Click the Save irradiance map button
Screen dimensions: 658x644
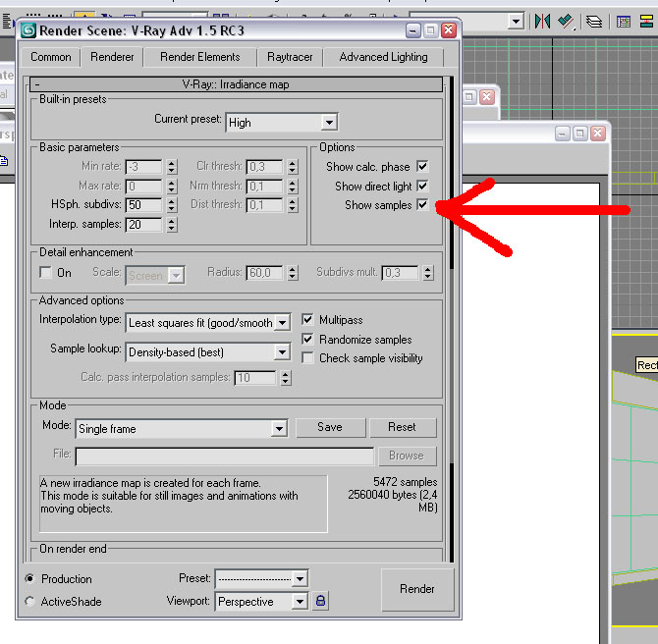click(x=330, y=427)
